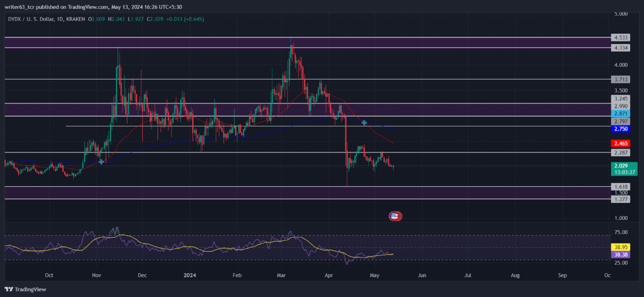The width and height of the screenshot is (644, 297).
Task: Click the Dec label on the time axis
Action: 142,275
